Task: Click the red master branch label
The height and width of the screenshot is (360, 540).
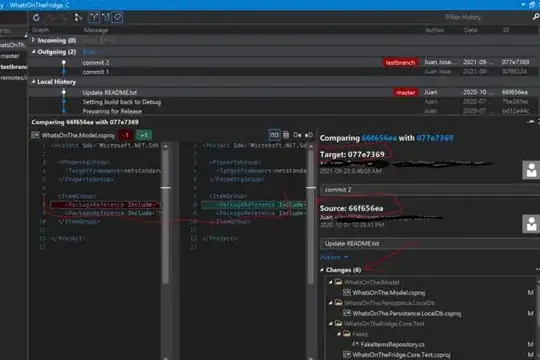Action: [405, 92]
